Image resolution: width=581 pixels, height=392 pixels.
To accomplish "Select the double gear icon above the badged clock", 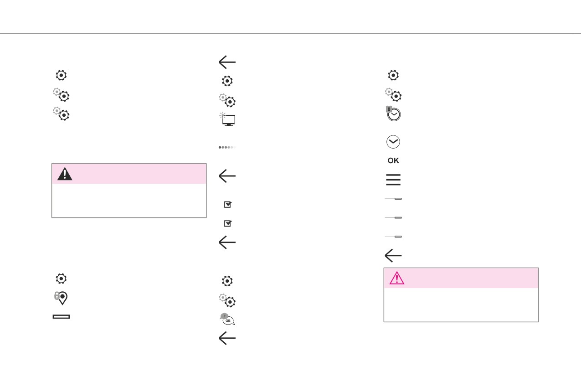I will pyautogui.click(x=393, y=94).
